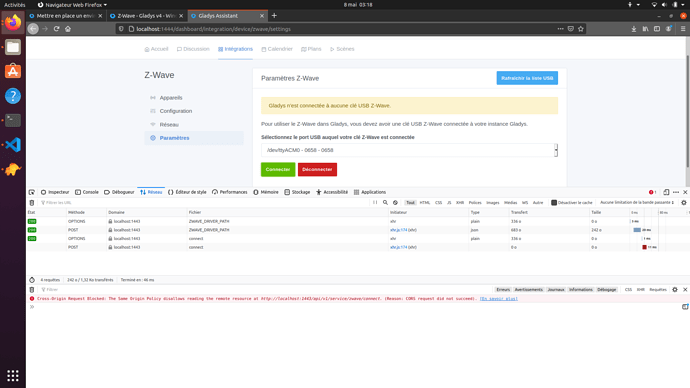This screenshot has width=690, height=388.
Task: Open the Terminal from the dock
Action: pos(13,120)
